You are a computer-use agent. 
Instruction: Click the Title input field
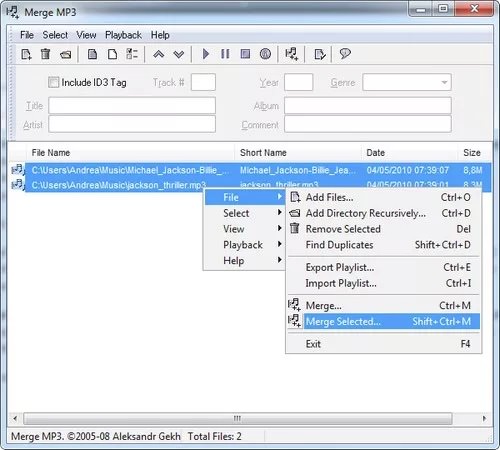pyautogui.click(x=132, y=106)
